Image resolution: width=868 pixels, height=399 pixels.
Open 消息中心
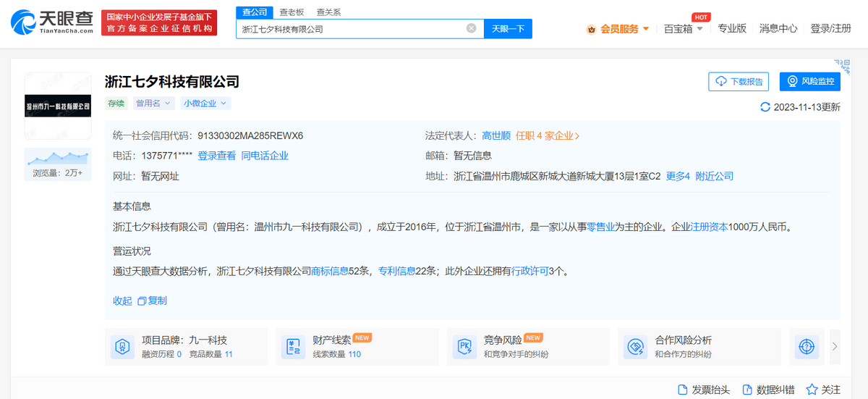pos(778,28)
